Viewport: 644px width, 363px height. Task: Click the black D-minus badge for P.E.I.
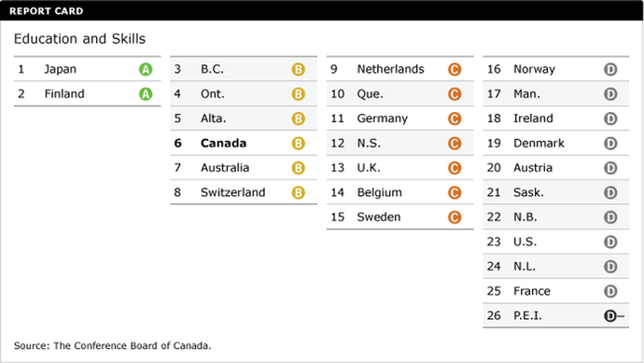(x=611, y=316)
